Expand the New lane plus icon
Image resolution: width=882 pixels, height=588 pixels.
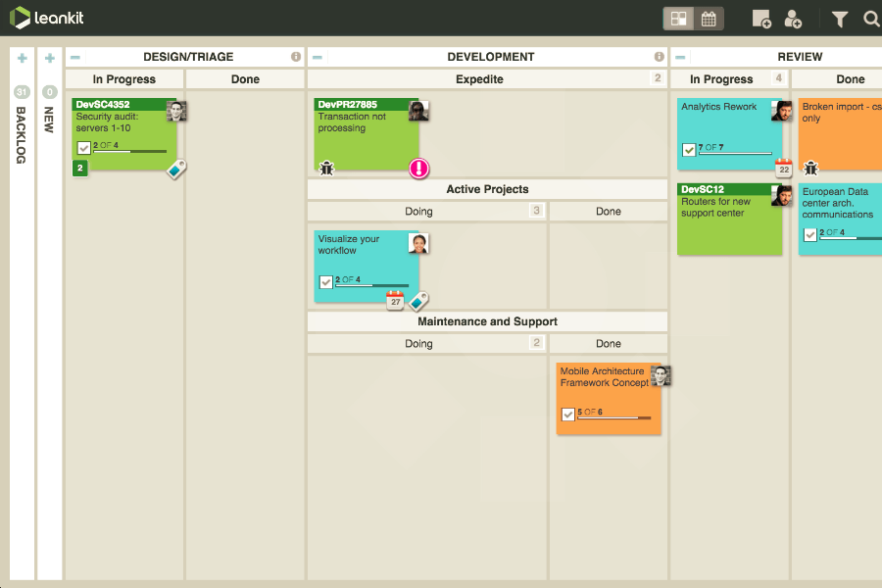[x=50, y=58]
